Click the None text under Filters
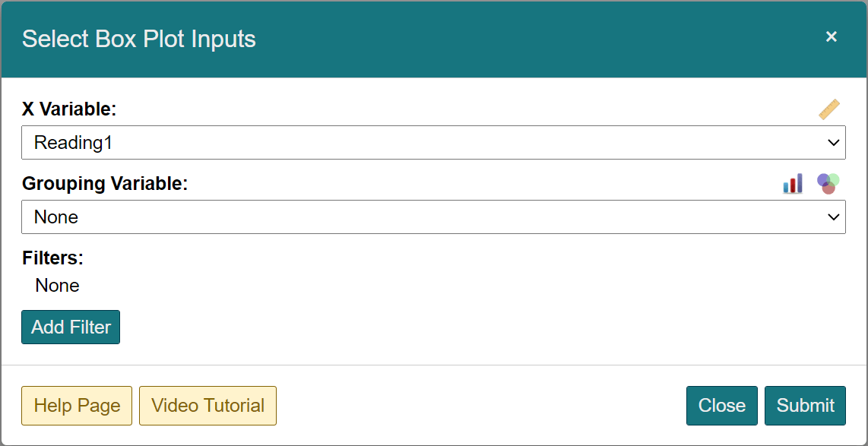The height and width of the screenshot is (446, 868). pos(57,285)
